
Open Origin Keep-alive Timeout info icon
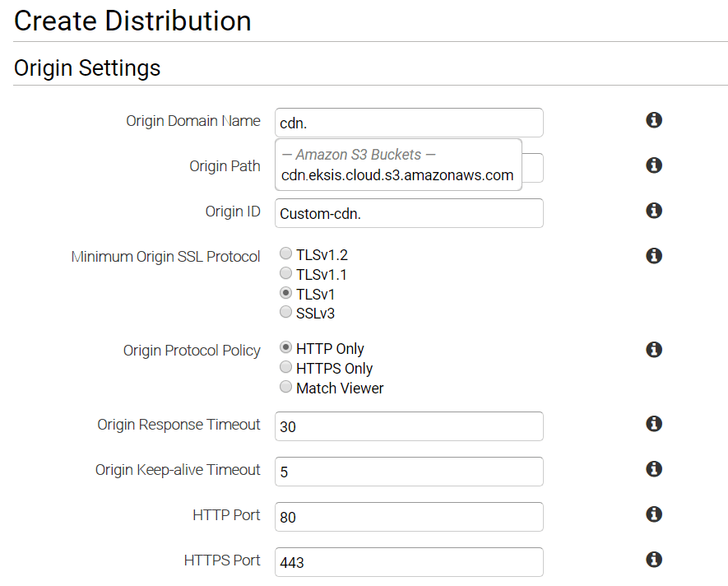[654, 469]
